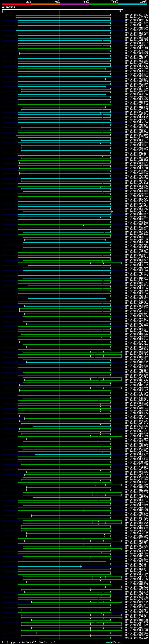The width and height of the screenshot is (149, 644).
Task: Click the cyan alignment bar for UniRef100_Q9MB74
Action: [x=62, y=79]
